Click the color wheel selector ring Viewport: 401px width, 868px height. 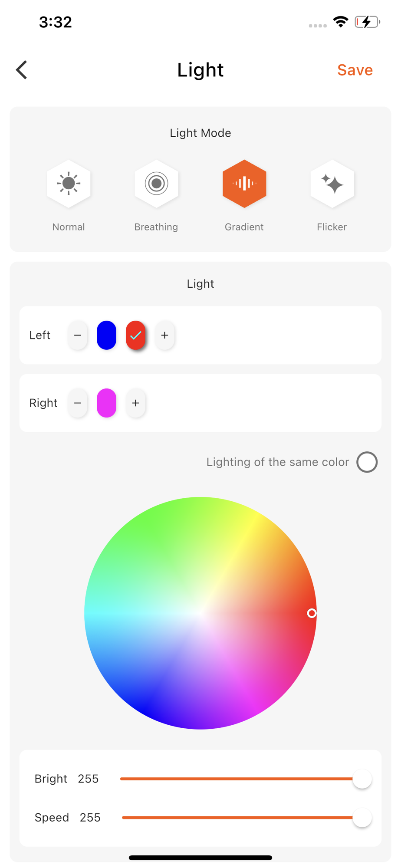(312, 613)
